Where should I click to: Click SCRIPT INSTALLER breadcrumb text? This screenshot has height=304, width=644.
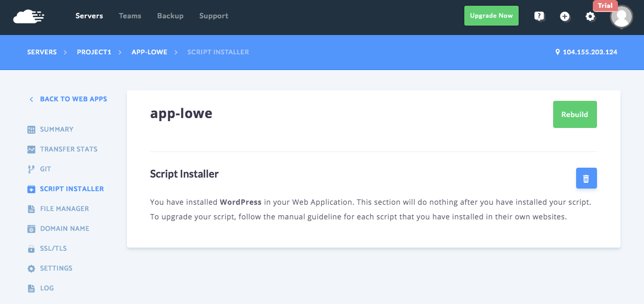pyautogui.click(x=218, y=52)
